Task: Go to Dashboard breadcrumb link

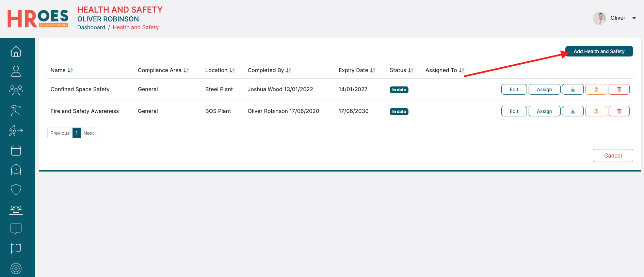Action: click(91, 28)
